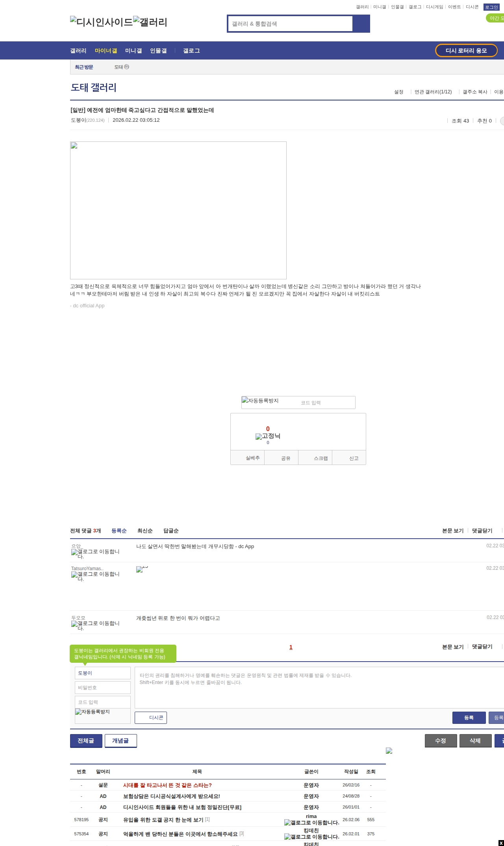Screen dimensions: 504x846
Task: Click the 디시콘 link in top utility menu
Action: pos(472,7)
